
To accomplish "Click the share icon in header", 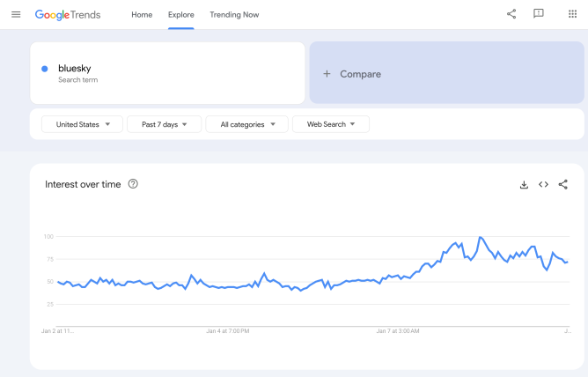I will click(x=511, y=14).
